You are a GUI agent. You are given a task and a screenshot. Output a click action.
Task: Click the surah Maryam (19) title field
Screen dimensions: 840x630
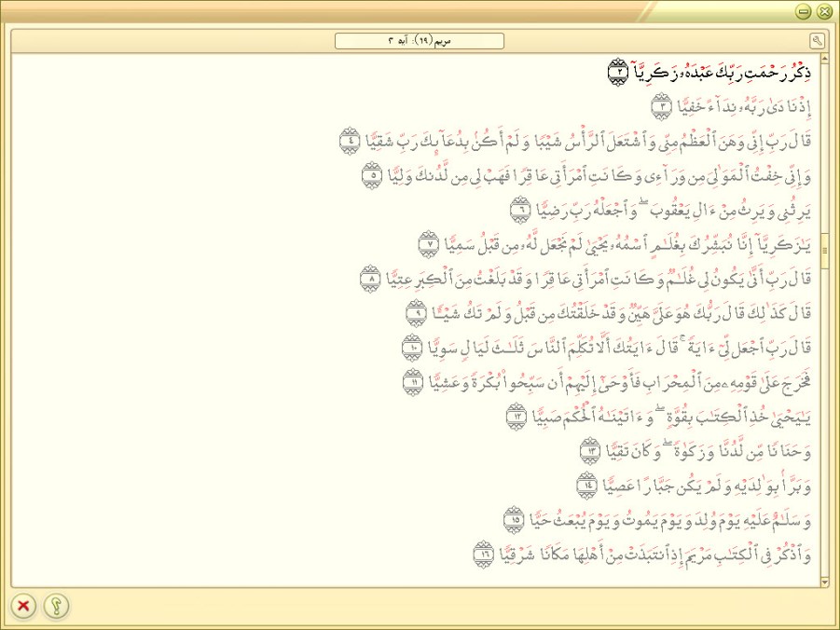[x=420, y=41]
